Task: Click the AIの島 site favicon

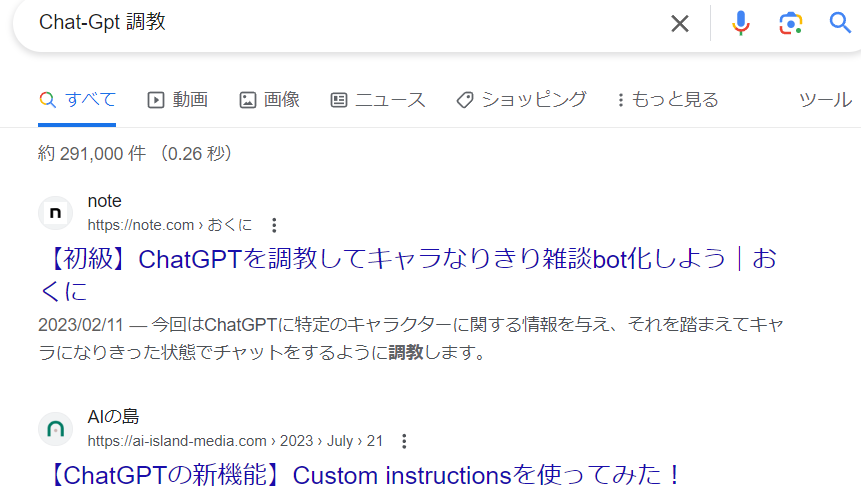Action: coord(56,429)
